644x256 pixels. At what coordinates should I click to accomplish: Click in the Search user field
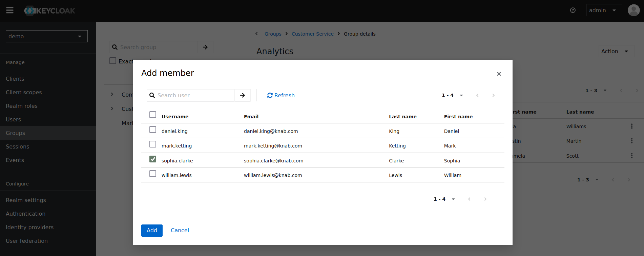(195, 95)
